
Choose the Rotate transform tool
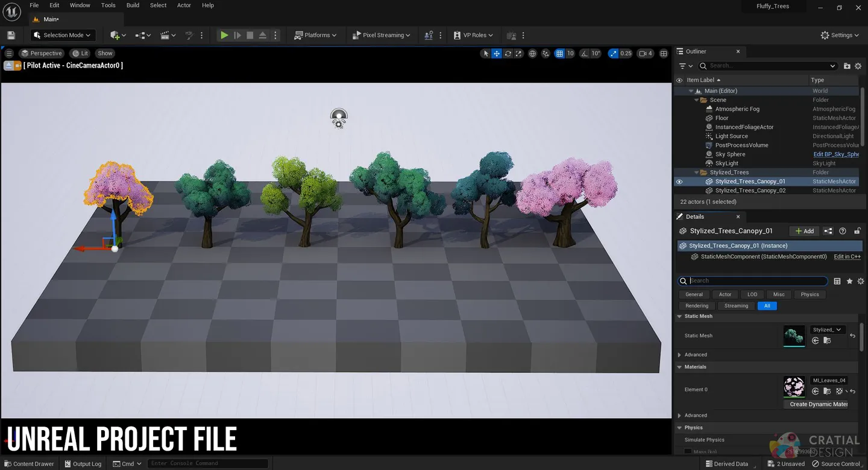(x=508, y=53)
